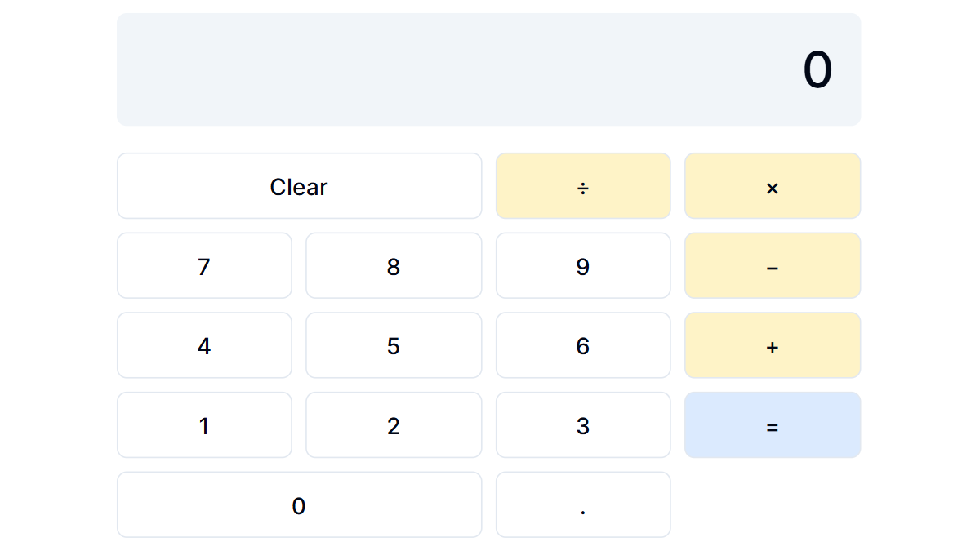Click the calculator display showing 0

pyautogui.click(x=488, y=69)
